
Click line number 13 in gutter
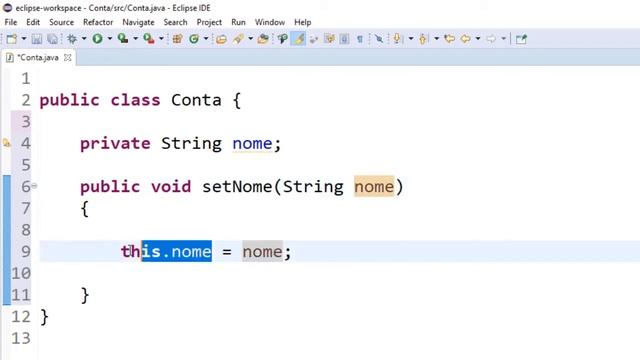(x=21, y=338)
